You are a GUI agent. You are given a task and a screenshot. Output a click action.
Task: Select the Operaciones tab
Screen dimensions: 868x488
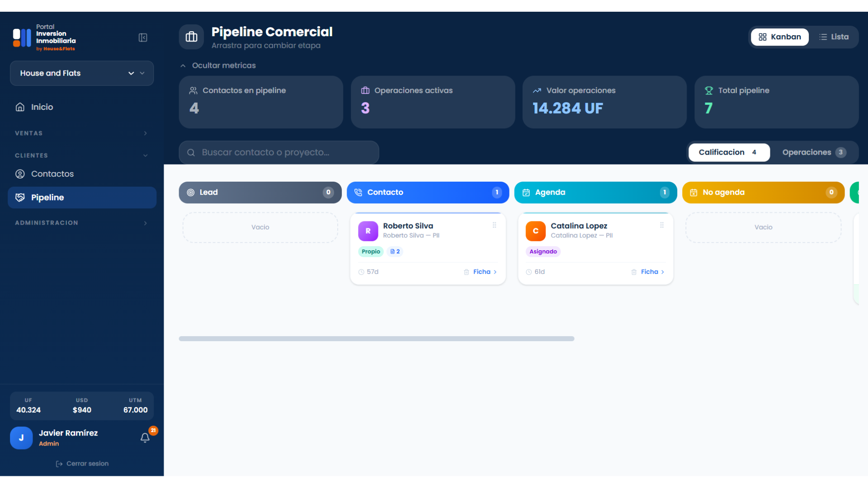click(x=814, y=152)
